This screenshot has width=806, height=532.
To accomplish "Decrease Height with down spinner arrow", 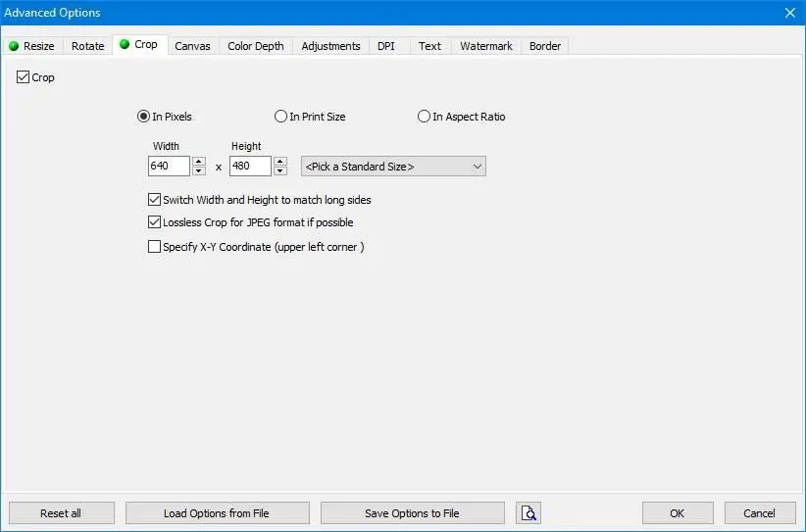I will coord(280,170).
